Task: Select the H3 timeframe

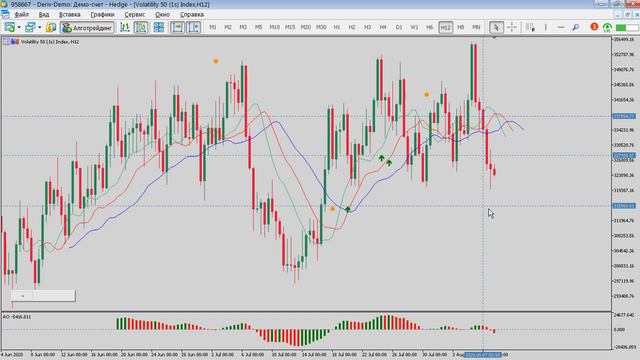Action: (x=367, y=27)
